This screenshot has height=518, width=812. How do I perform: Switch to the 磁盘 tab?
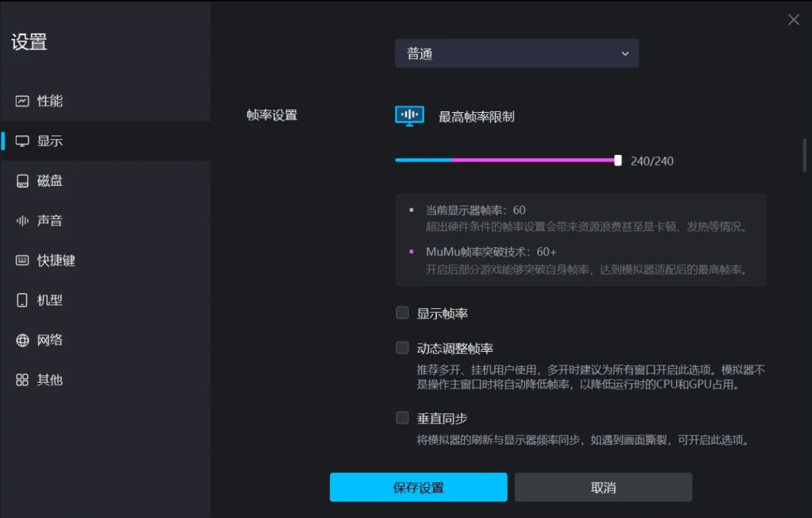point(105,180)
